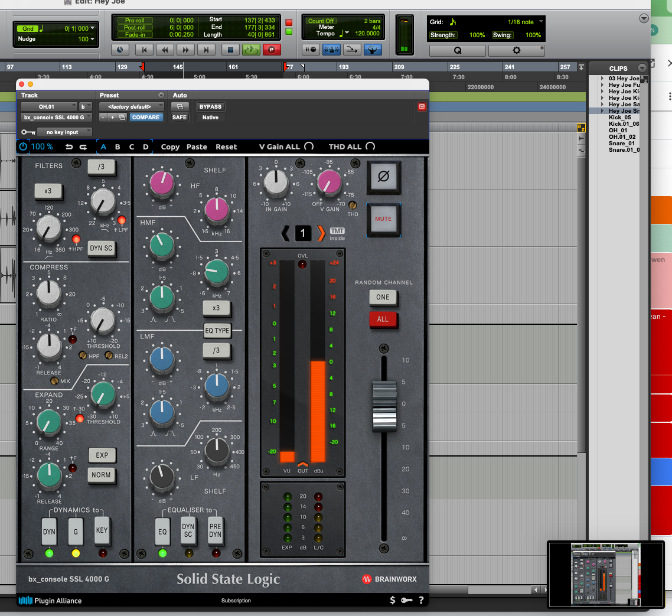The height and width of the screenshot is (616, 672).
Task: Toggle the KEY dynamics button
Action: (x=102, y=531)
